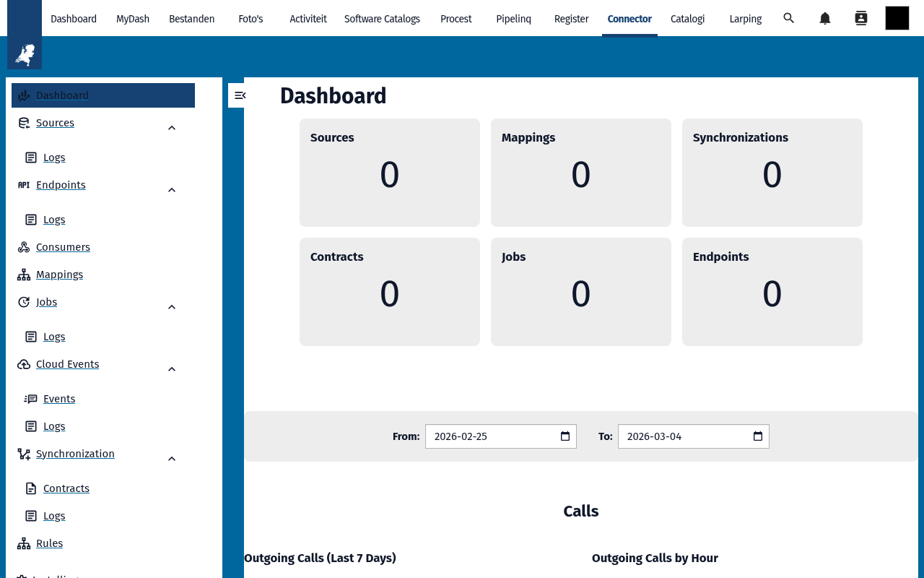924x578 pixels.
Task: Open Register in top navigation
Action: pyautogui.click(x=572, y=19)
